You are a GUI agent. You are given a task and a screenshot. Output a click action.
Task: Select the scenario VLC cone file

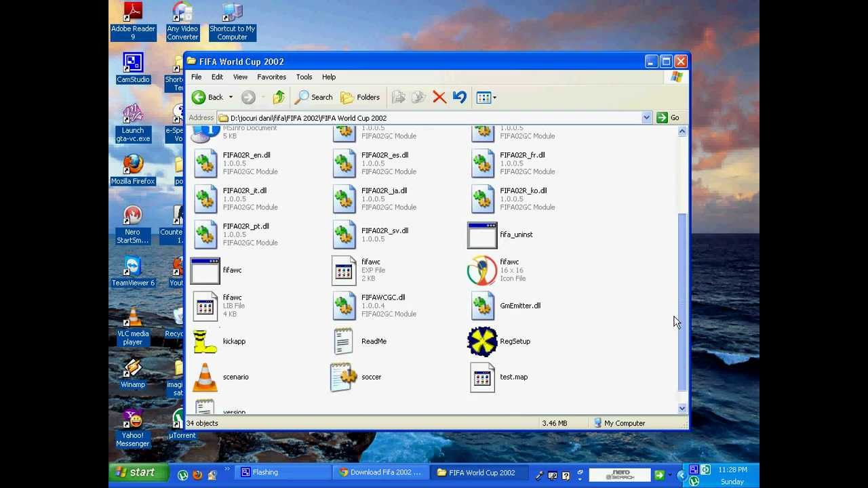[x=220, y=377]
